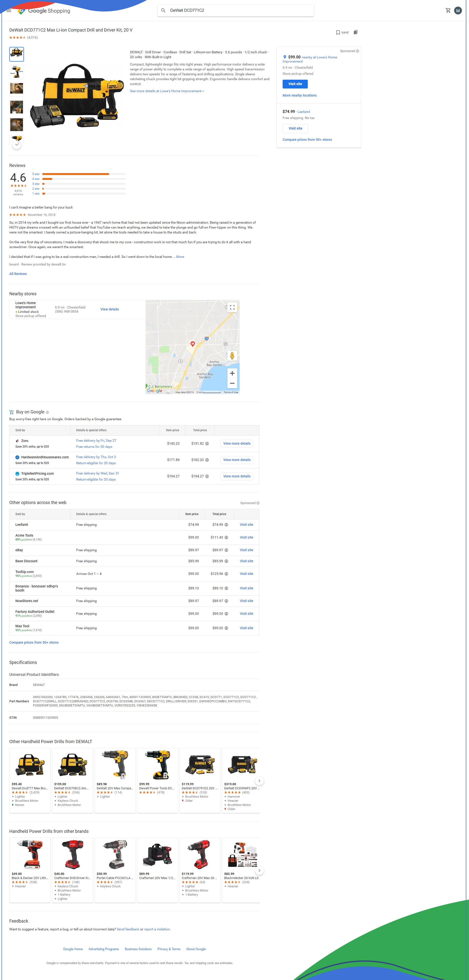
Task: Open About Google footer link
Action: coord(196,949)
